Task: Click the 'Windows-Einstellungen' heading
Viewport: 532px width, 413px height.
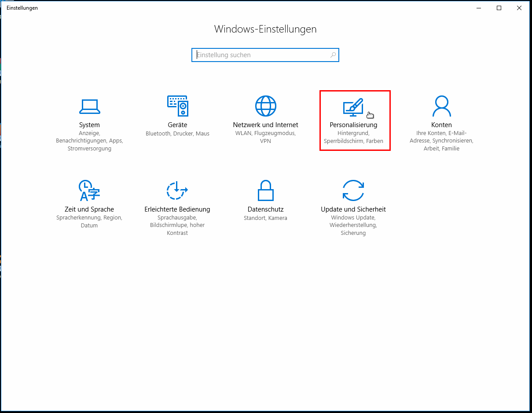Action: click(265, 29)
